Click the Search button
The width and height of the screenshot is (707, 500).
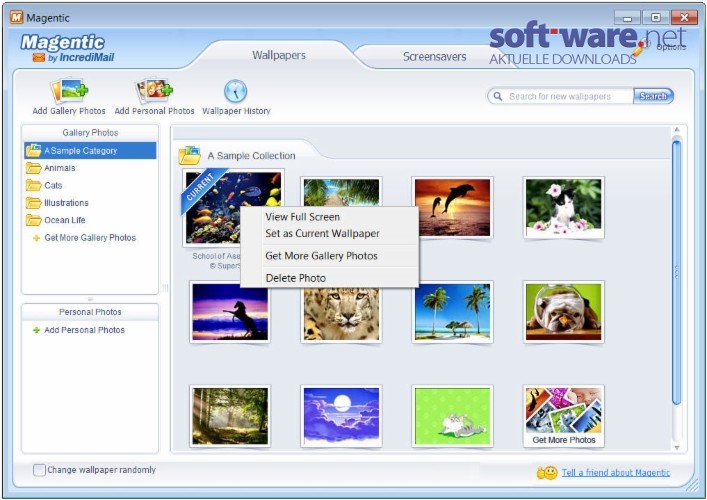653,96
